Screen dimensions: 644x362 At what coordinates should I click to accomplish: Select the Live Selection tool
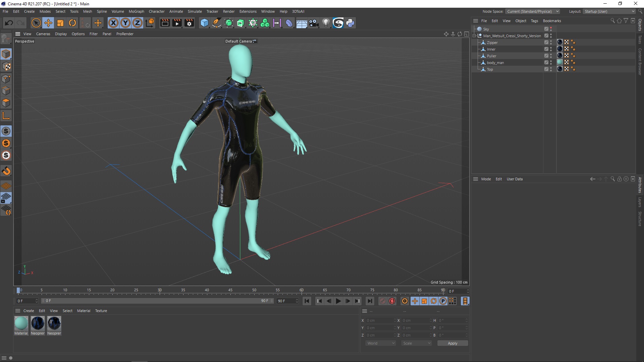pos(36,23)
